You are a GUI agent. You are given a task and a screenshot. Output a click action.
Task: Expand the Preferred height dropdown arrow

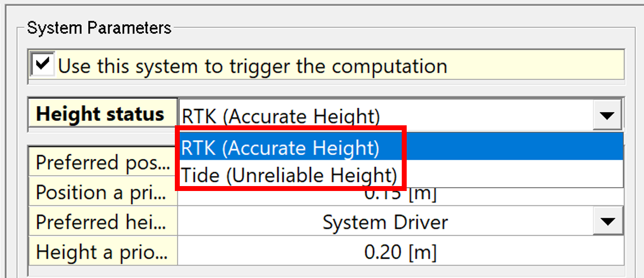pyautogui.click(x=606, y=222)
